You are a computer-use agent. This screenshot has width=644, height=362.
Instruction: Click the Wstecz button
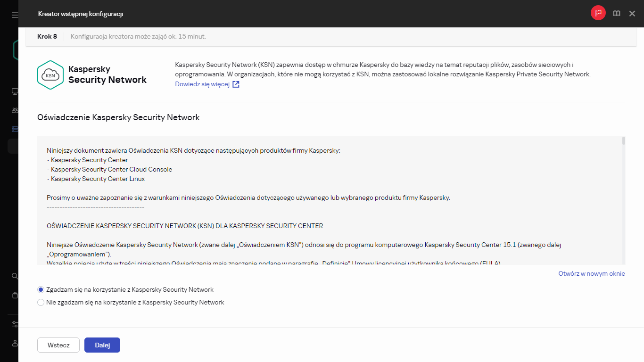click(58, 345)
